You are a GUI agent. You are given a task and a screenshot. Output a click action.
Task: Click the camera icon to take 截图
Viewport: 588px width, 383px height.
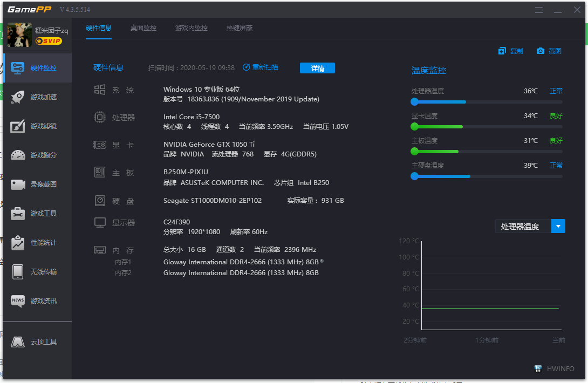pos(540,51)
